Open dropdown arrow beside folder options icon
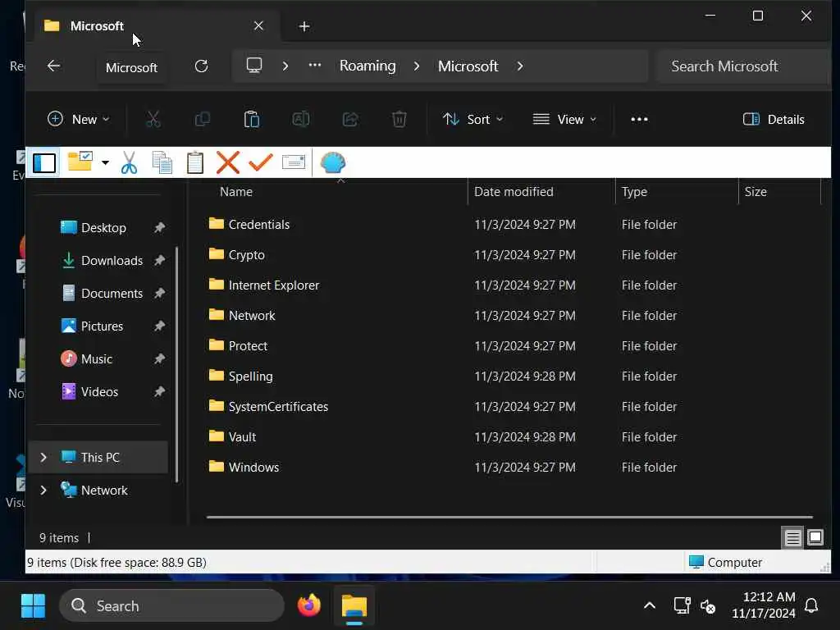 [x=106, y=163]
